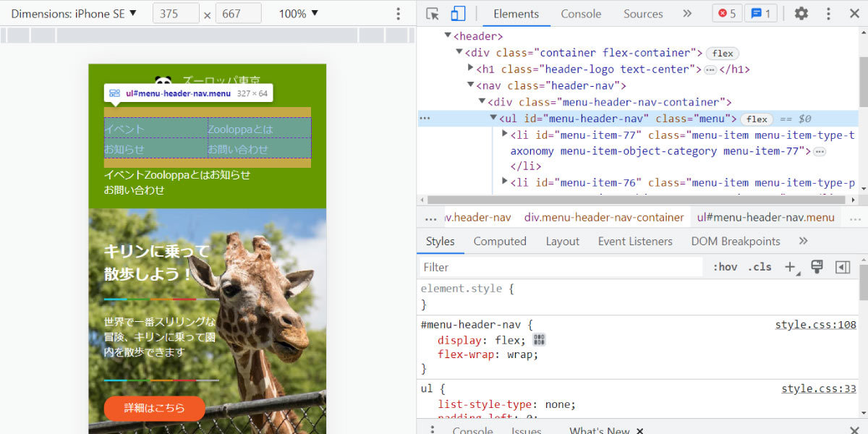
Task: Click the DOM tree horizontal scrollbar
Action: tap(637, 200)
